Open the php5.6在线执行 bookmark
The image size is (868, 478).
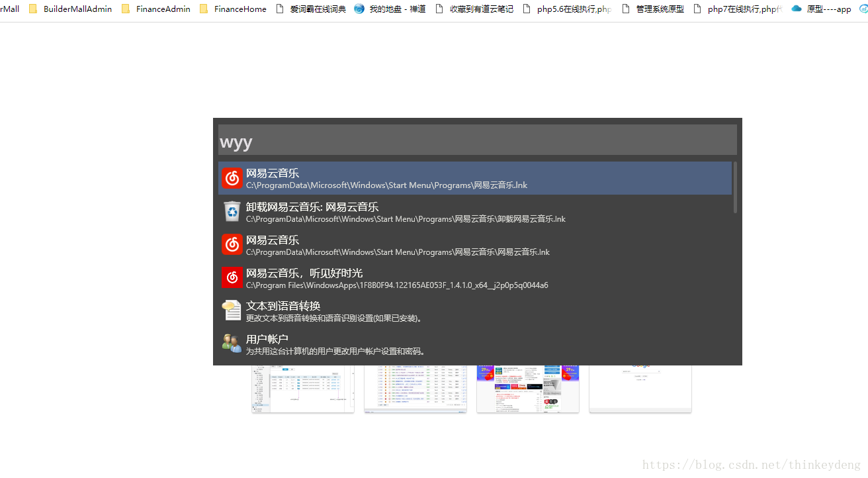click(x=567, y=9)
